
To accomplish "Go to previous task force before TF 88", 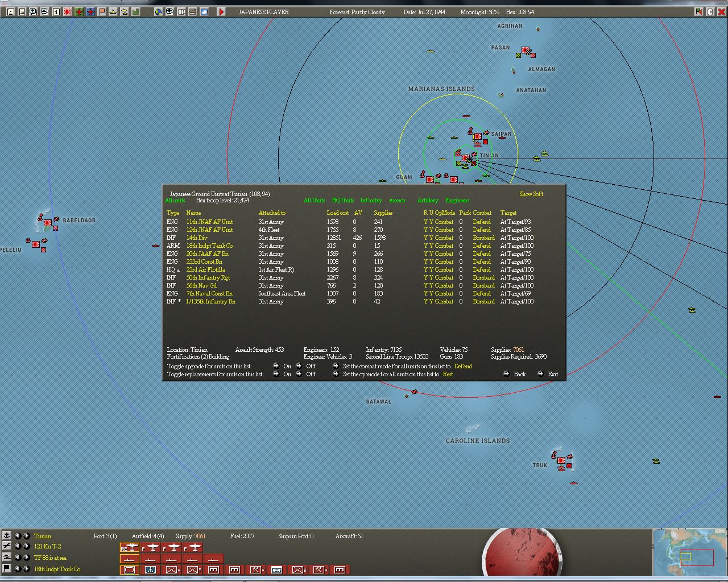I will point(18,558).
